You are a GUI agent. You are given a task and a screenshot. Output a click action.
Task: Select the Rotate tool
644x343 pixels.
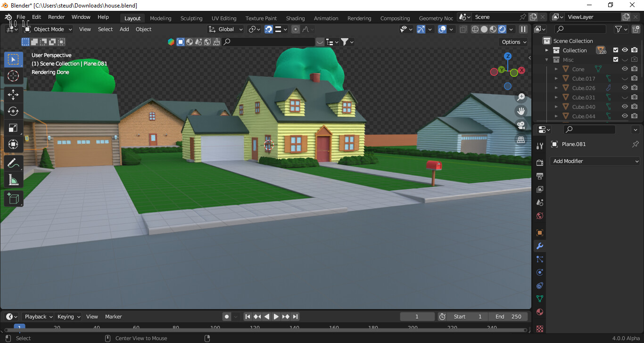(13, 111)
